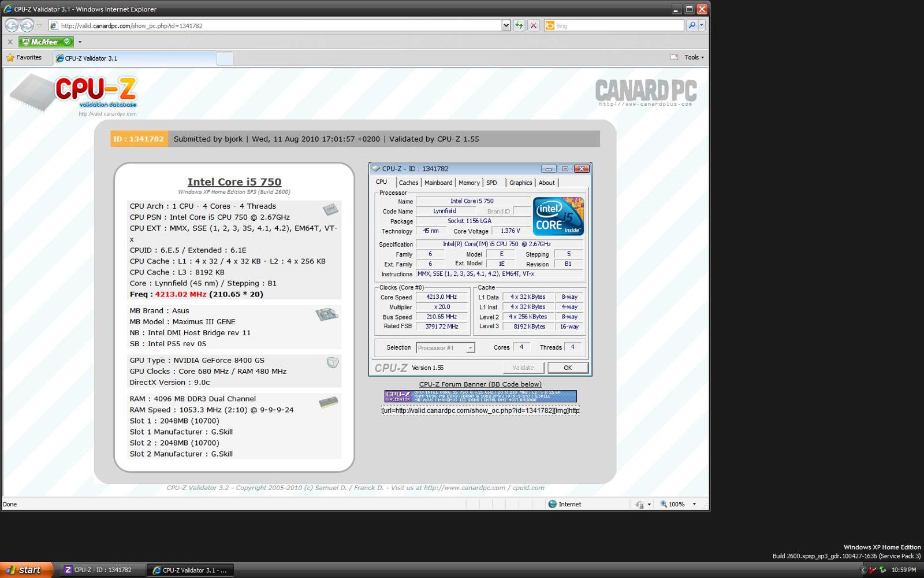924x578 pixels.
Task: Click the greyed Validate button
Action: [523, 368]
